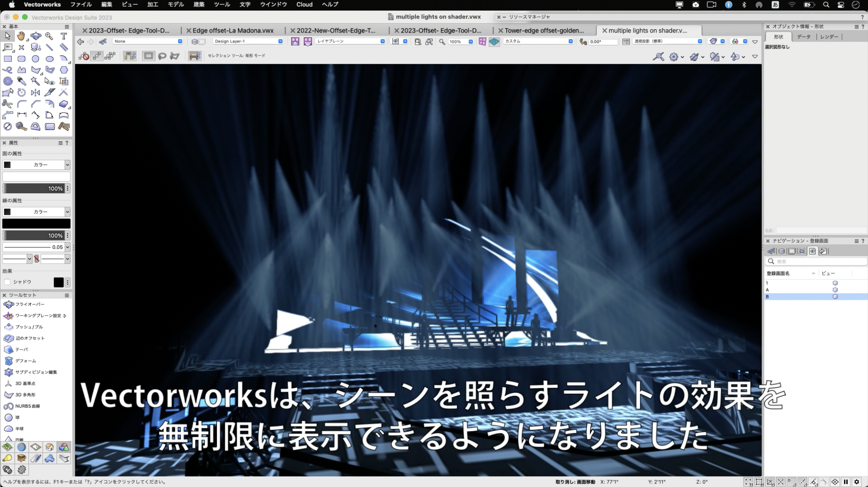Select the Trim scissors tool
This screenshot has width=868, height=487.
[x=8, y=104]
